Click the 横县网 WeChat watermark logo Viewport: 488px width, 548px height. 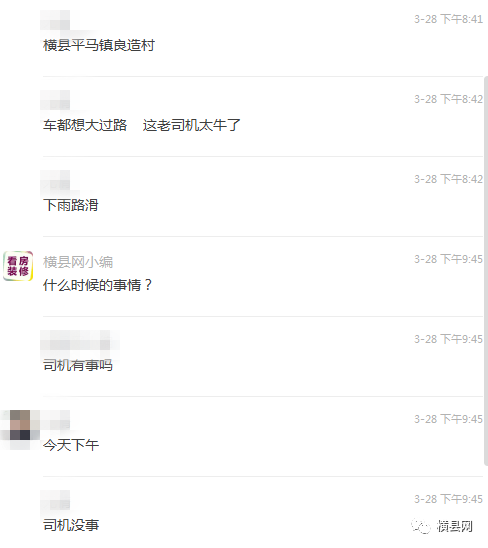tap(442, 526)
